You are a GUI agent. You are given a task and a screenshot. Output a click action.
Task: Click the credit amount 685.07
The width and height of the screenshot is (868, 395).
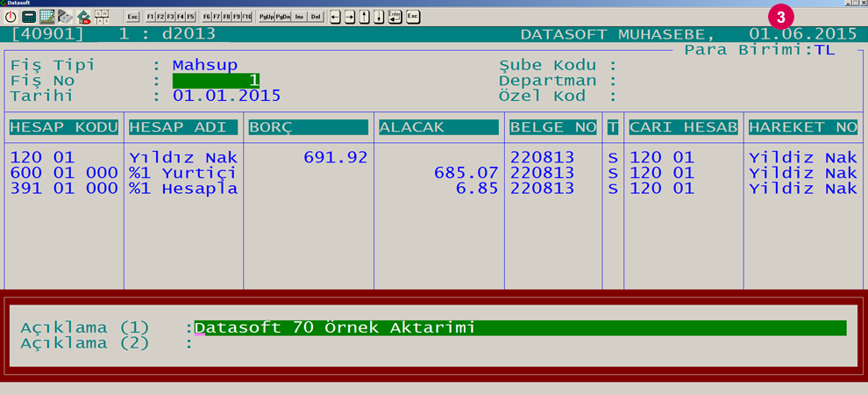(466, 174)
